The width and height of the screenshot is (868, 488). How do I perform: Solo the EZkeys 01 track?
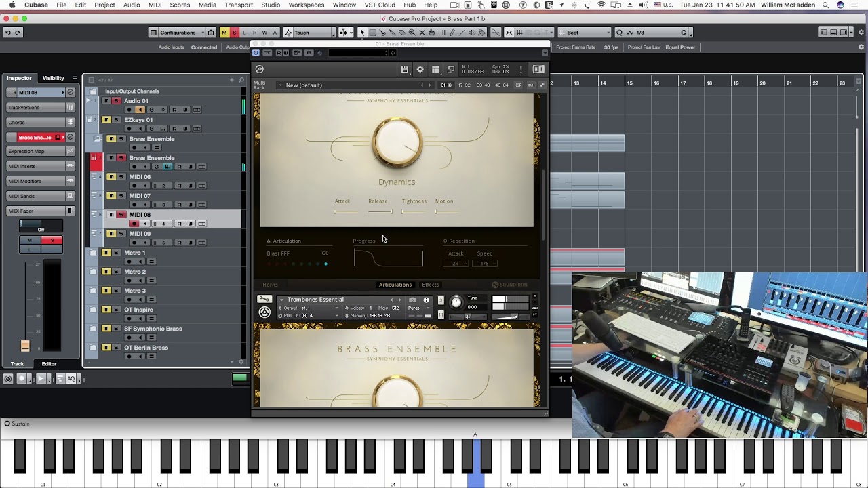(x=116, y=120)
